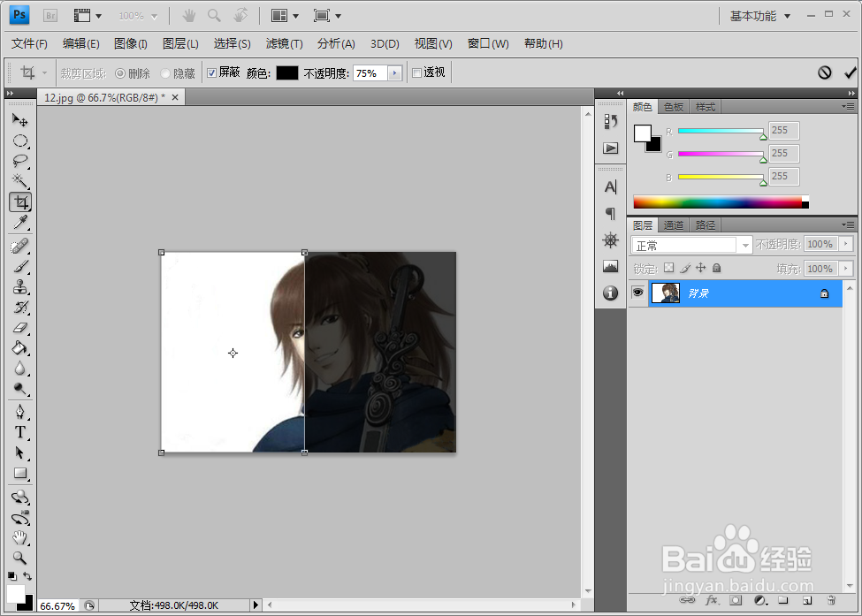The image size is (862, 616).
Task: Open the Layers panel options menu
Action: click(848, 224)
